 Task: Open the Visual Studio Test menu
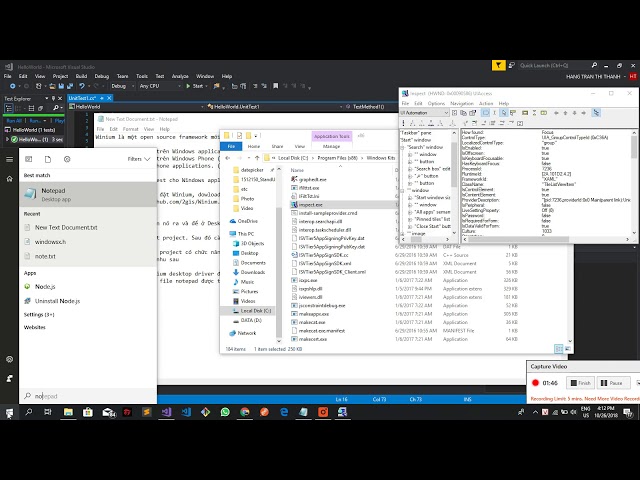[160, 76]
